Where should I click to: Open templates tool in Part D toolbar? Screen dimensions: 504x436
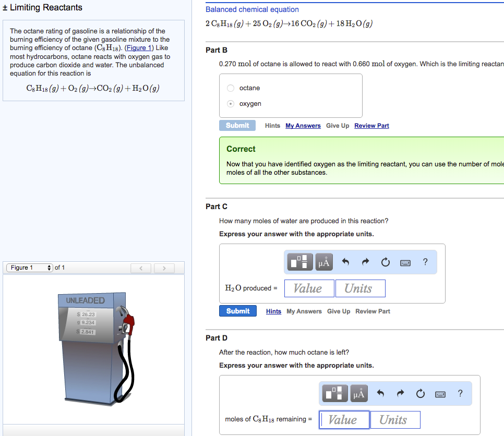click(335, 394)
